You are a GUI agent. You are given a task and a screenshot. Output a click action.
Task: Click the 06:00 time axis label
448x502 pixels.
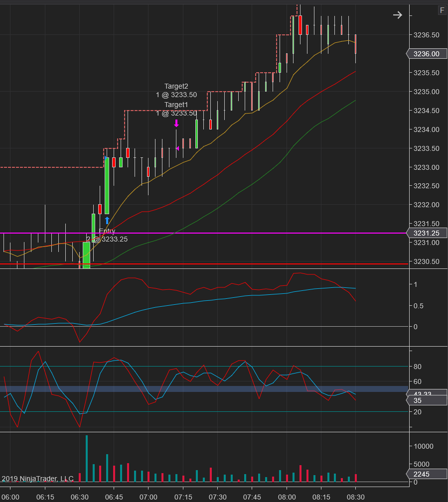click(10, 497)
